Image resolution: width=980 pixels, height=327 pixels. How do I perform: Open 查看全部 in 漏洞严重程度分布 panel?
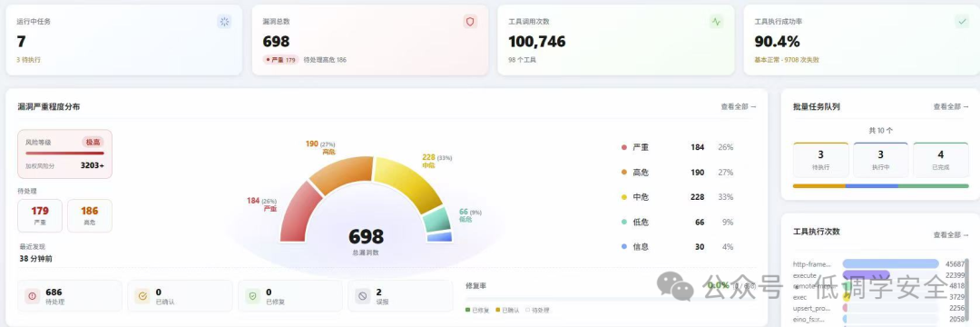pos(738,107)
